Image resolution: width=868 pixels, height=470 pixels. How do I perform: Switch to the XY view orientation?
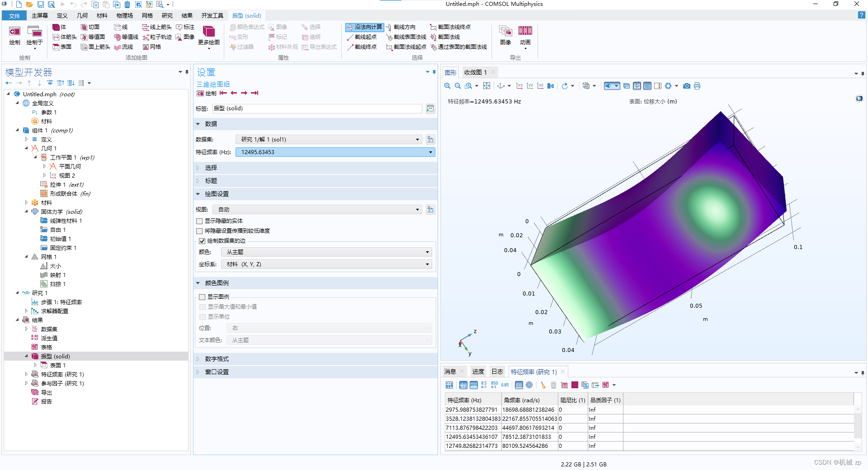(x=519, y=86)
